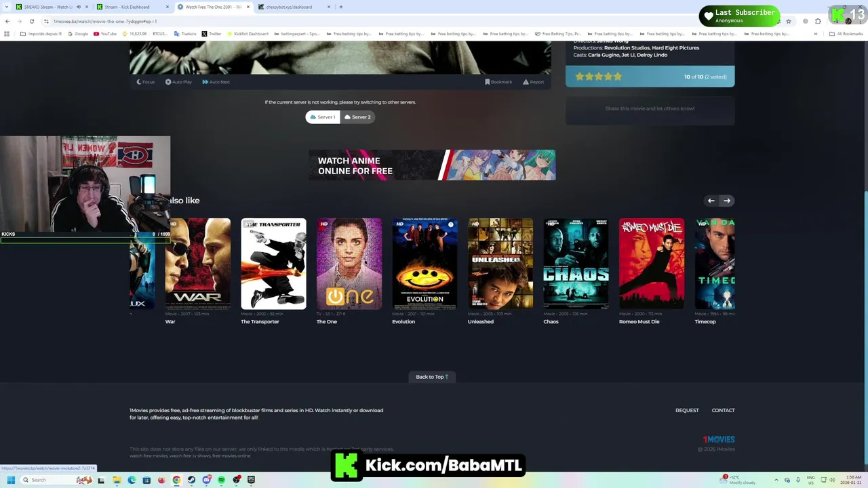Show next recommended movies with right arrow
The image size is (868, 488).
tap(726, 201)
